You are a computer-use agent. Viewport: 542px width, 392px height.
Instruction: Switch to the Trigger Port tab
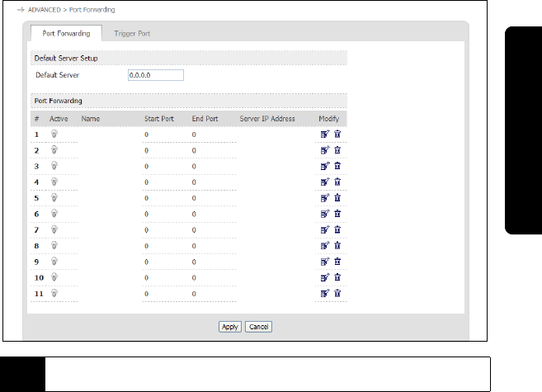tap(132, 33)
